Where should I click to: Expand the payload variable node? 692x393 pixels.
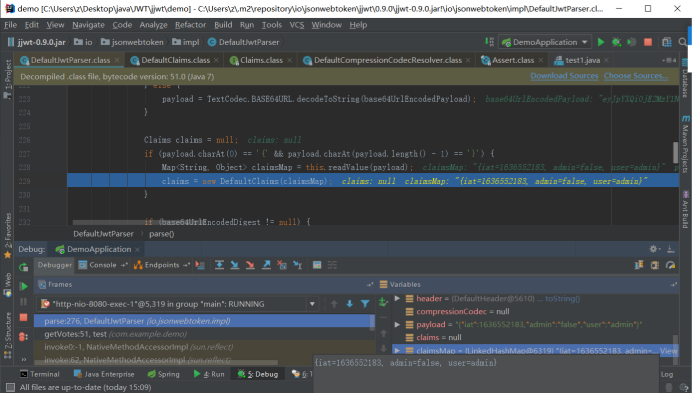point(397,325)
